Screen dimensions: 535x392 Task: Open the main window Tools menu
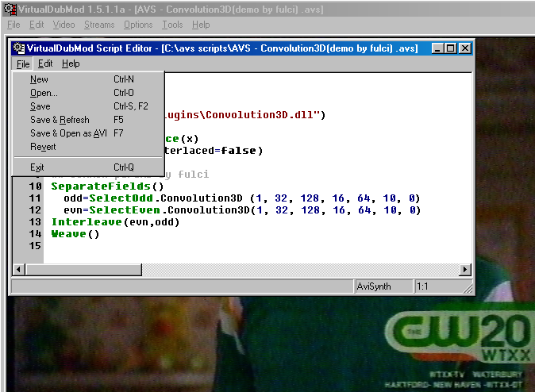(x=172, y=25)
